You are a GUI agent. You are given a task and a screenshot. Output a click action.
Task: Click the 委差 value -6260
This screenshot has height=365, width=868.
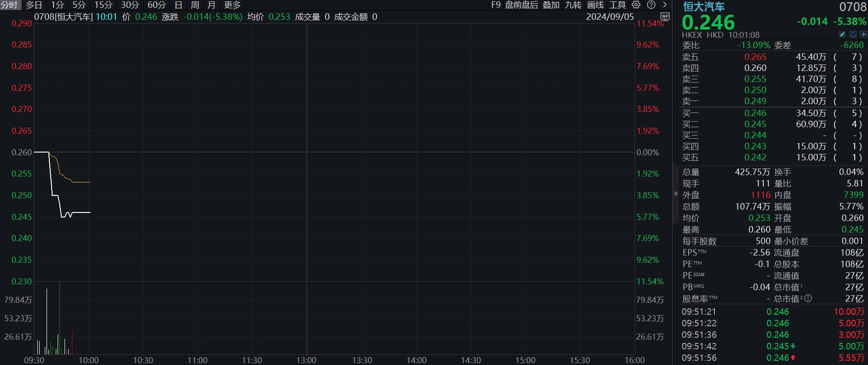click(852, 45)
